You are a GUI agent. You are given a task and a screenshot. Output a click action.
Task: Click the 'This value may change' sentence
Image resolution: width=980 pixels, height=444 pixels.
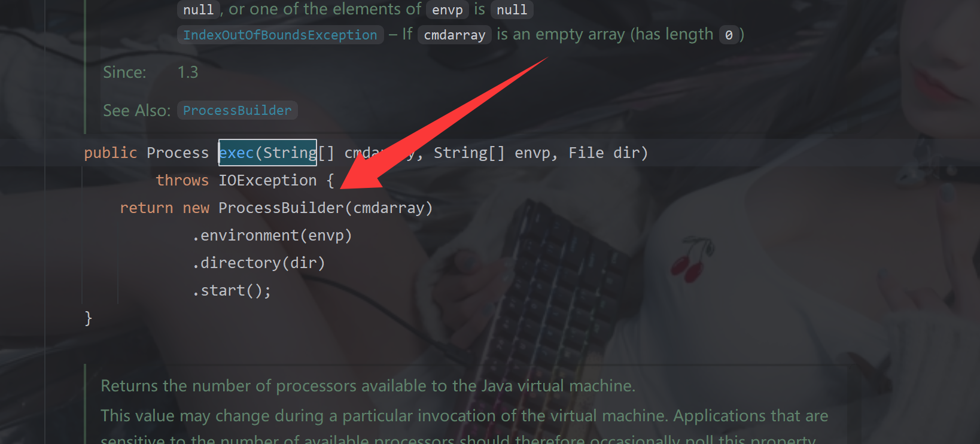pos(385,416)
